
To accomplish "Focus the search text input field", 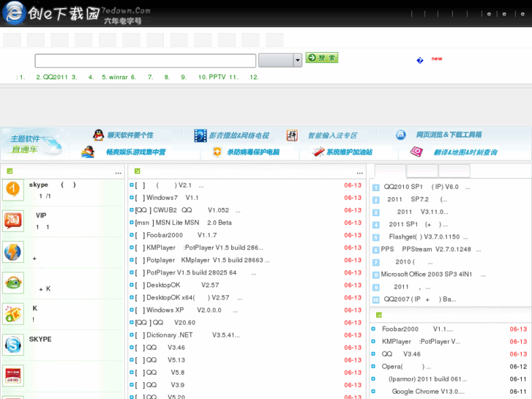I will (145, 61).
